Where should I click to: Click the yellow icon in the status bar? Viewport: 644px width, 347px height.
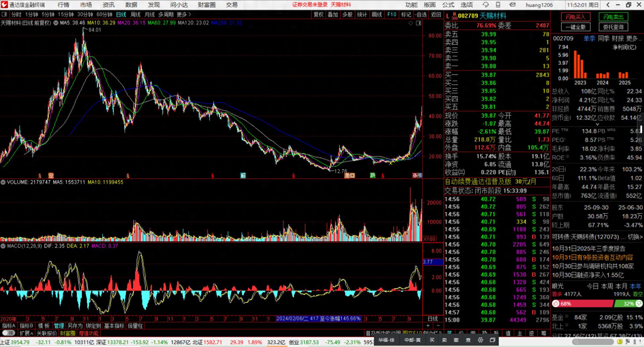coord(620,342)
